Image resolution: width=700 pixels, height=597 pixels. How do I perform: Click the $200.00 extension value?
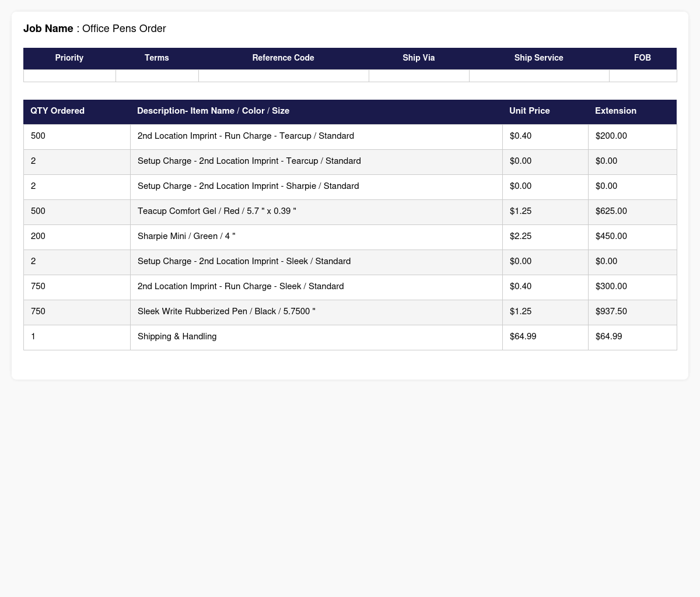(611, 136)
